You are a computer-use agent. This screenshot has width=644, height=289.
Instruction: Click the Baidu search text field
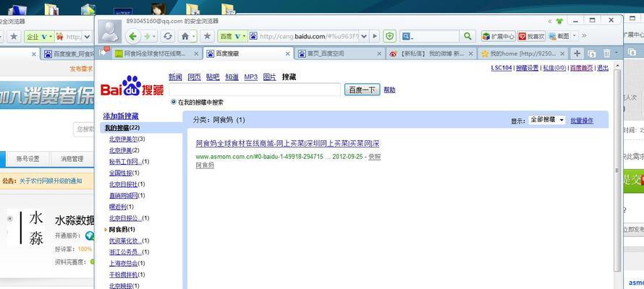pyautogui.click(x=254, y=90)
